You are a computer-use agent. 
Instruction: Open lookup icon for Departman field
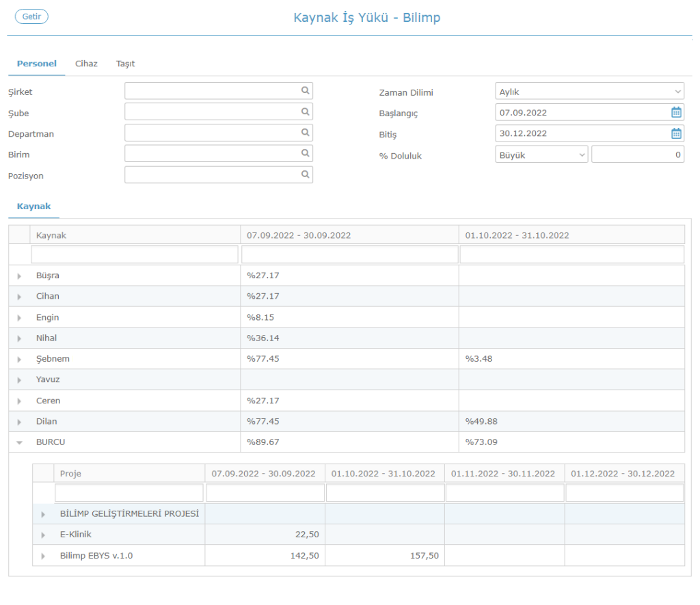click(305, 133)
